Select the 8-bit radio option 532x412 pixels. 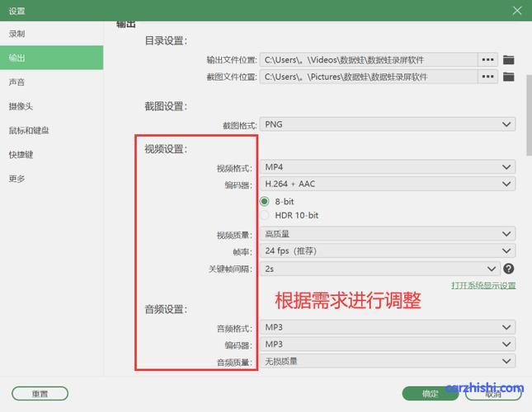264,201
